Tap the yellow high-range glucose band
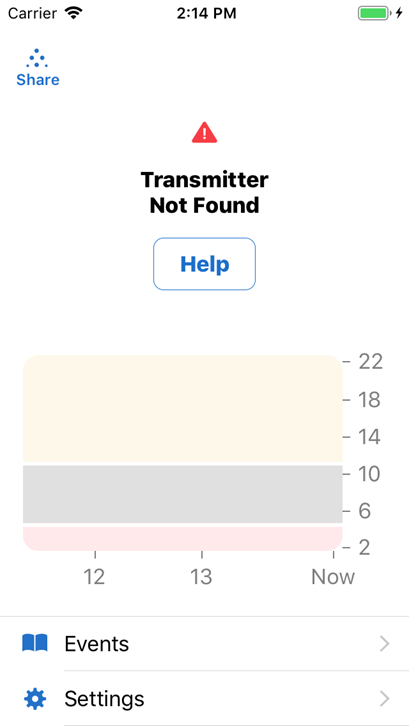The height and width of the screenshot is (726, 409). pyautogui.click(x=182, y=408)
